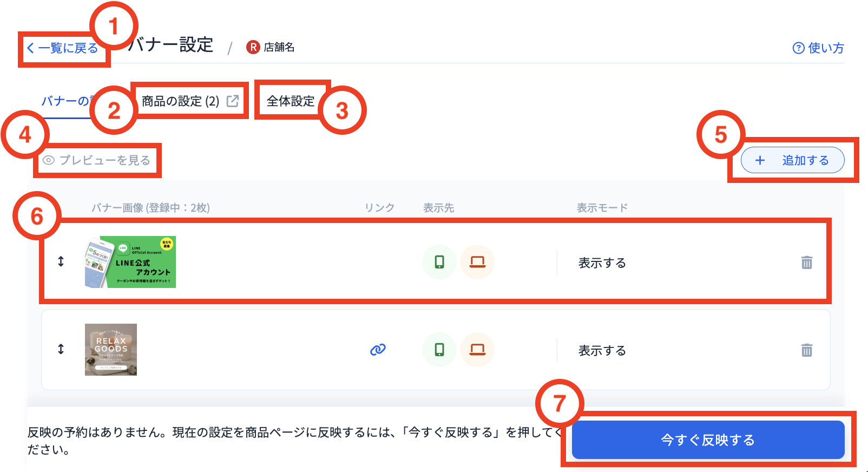Delete the RELAX GOODS banner using its trash icon
Viewport: 868px width, 472px height.
pyautogui.click(x=806, y=350)
